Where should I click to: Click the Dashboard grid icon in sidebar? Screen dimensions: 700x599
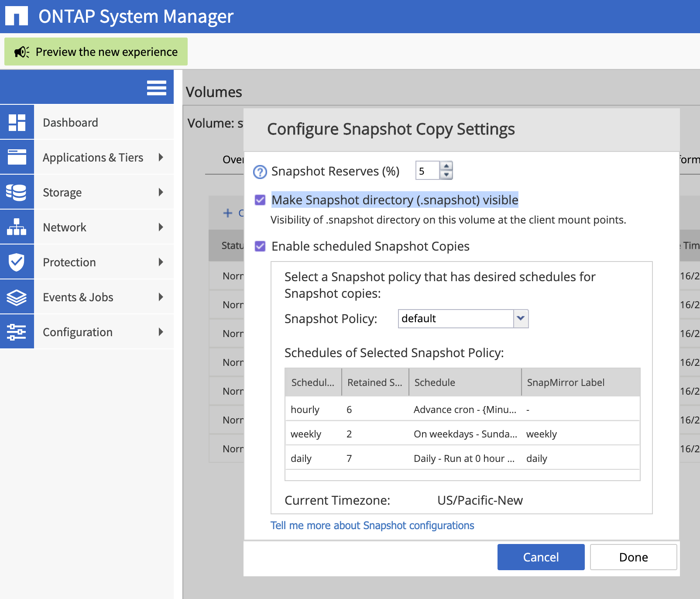[17, 122]
